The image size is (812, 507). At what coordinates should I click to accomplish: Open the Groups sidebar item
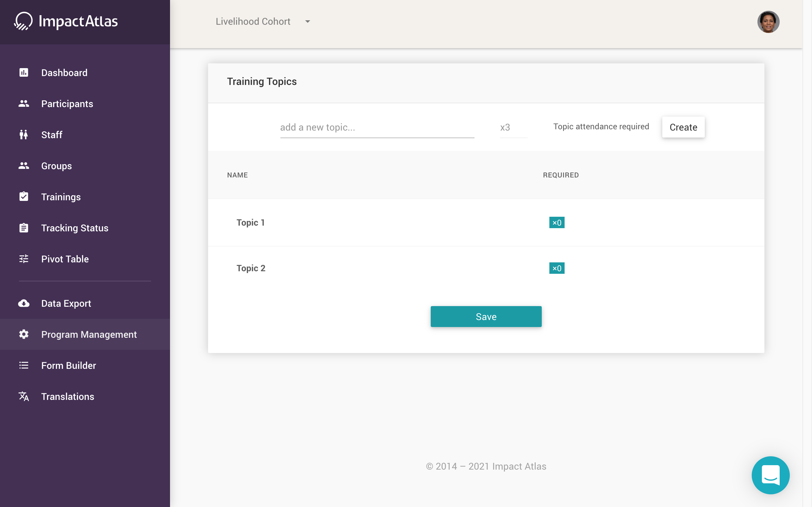click(56, 166)
